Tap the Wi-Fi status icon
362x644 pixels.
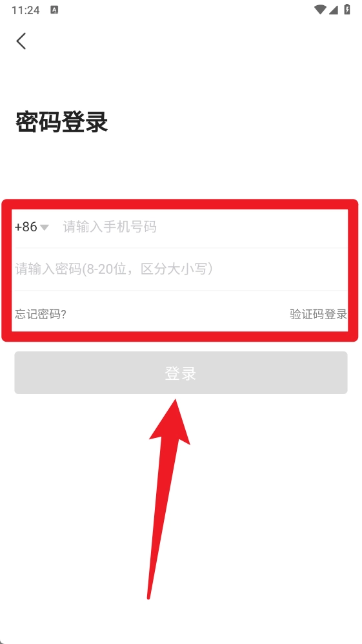319,10
